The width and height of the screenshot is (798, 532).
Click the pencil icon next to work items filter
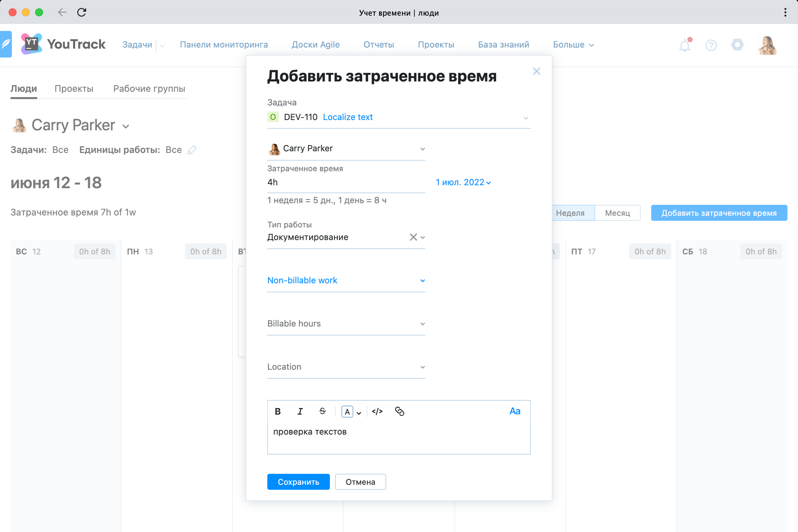(192, 150)
